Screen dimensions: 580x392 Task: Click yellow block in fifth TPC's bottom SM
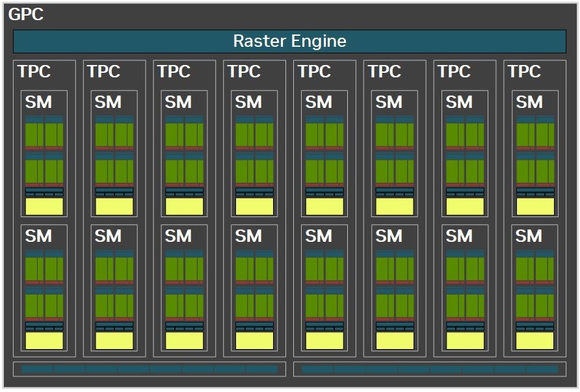[324, 341]
